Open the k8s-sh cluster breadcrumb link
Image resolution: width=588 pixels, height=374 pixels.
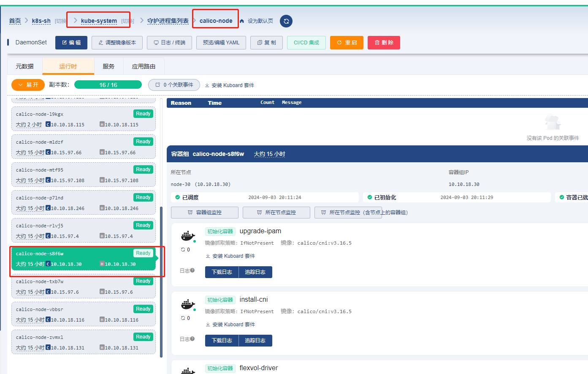click(x=41, y=21)
